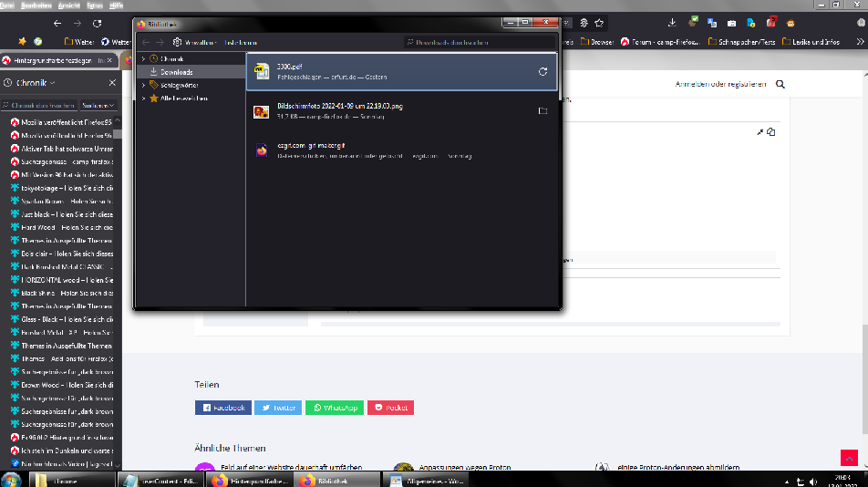Image resolution: width=868 pixels, height=487 pixels.
Task: Expand the Chronik tree node in Bibliothek
Action: 144,58
